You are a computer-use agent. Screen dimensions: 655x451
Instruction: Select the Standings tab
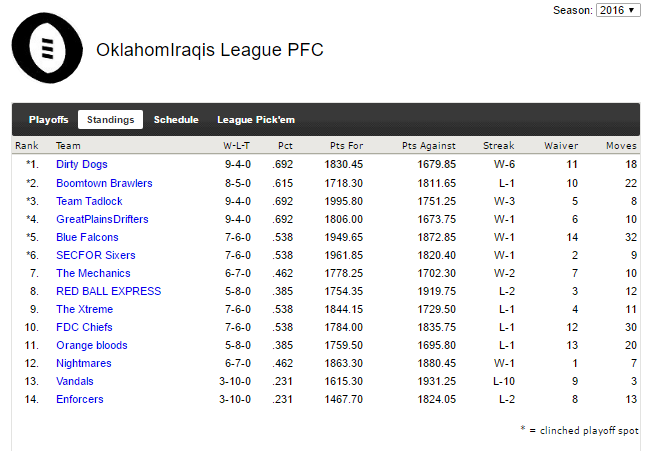pyautogui.click(x=111, y=119)
